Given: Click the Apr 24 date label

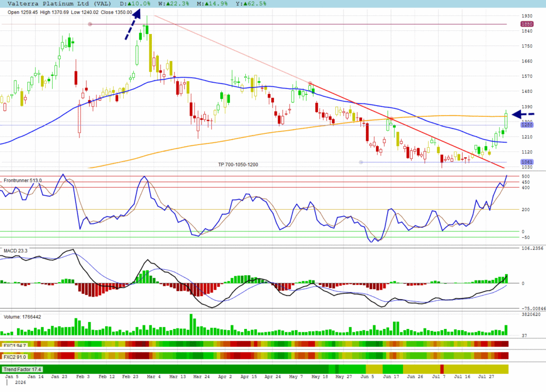Looking at the screenshot, I should click(x=272, y=377).
